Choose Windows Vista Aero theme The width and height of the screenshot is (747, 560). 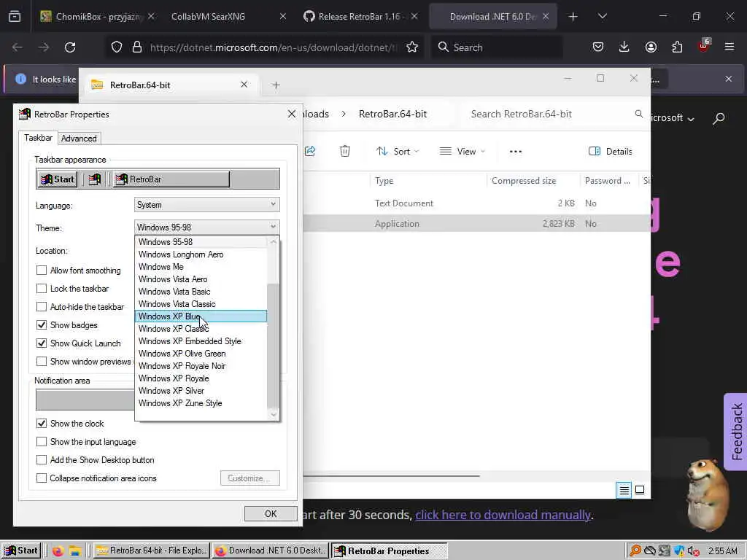[201, 279]
